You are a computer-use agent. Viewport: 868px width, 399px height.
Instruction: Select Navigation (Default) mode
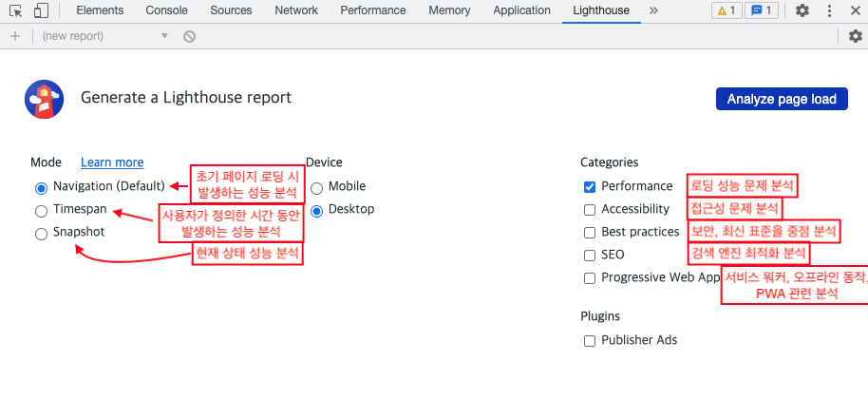point(41,188)
